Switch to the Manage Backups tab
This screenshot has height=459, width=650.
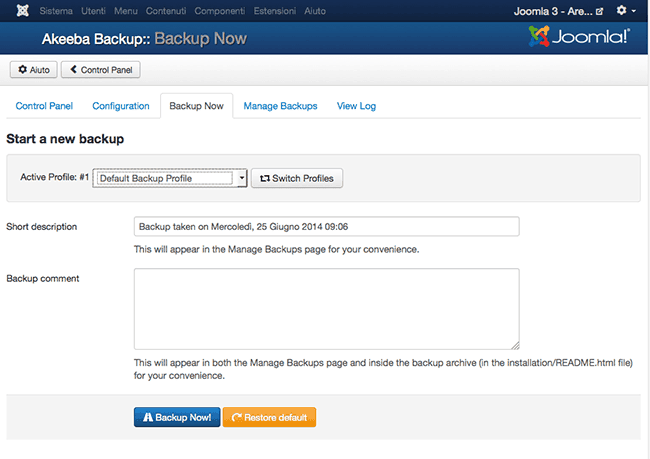280,106
